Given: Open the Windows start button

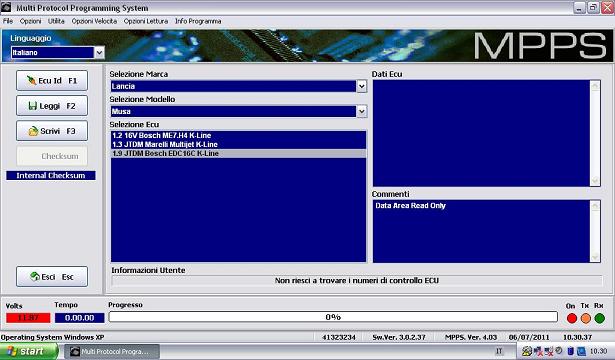Looking at the screenshot, I should click(29, 351).
